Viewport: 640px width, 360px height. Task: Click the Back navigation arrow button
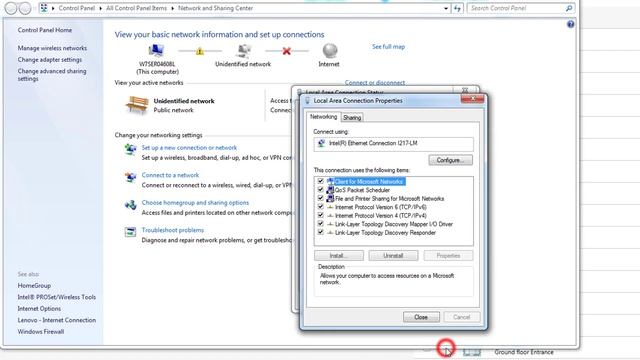click(x=11, y=8)
